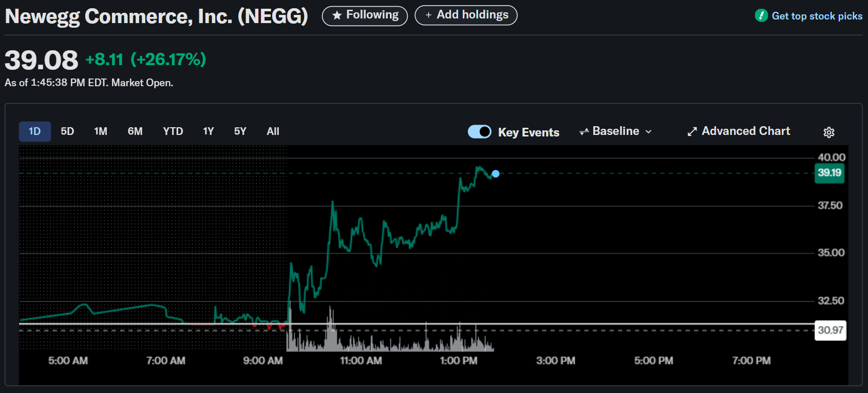
Task: Click the Baseline chart type icon
Action: 584,132
